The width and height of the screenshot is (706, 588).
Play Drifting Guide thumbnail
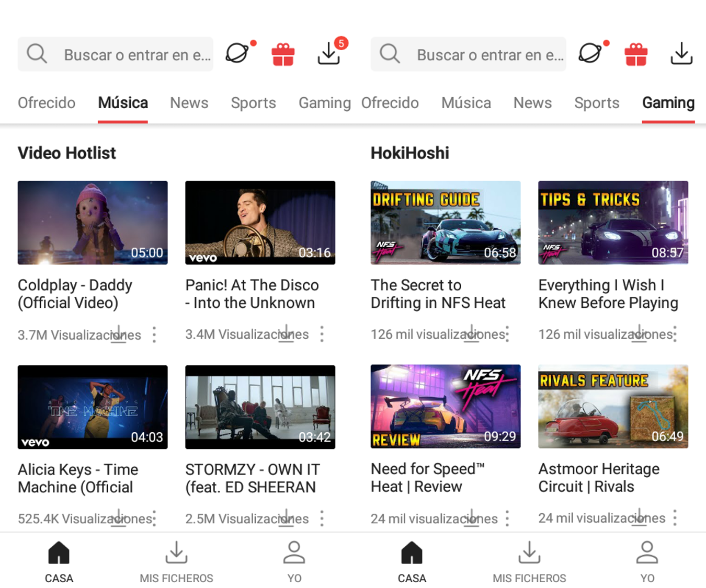(446, 223)
